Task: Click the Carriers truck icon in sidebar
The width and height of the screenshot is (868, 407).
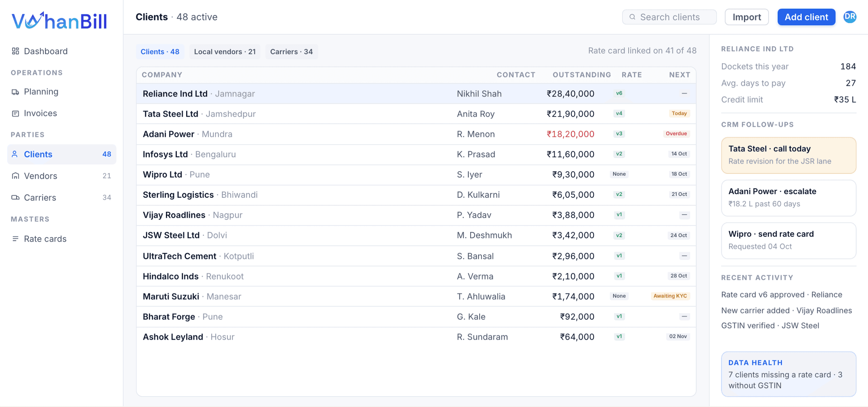Action: (x=15, y=197)
